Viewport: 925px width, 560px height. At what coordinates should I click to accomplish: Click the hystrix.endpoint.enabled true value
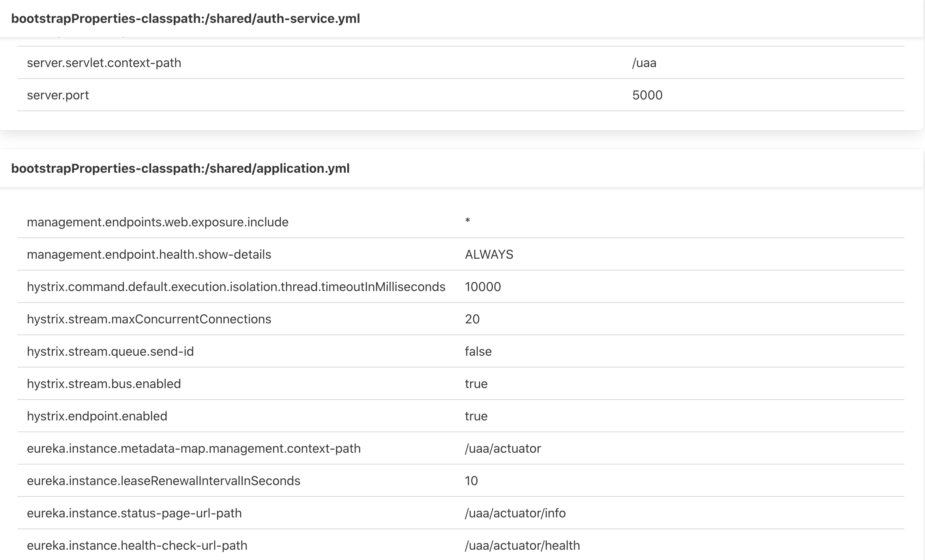point(476,416)
